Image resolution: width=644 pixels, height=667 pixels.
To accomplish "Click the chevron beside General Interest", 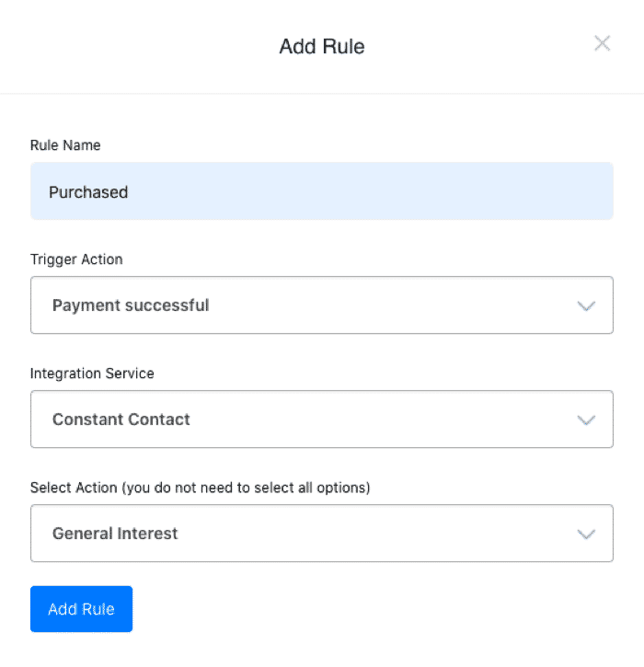I will tap(586, 535).
